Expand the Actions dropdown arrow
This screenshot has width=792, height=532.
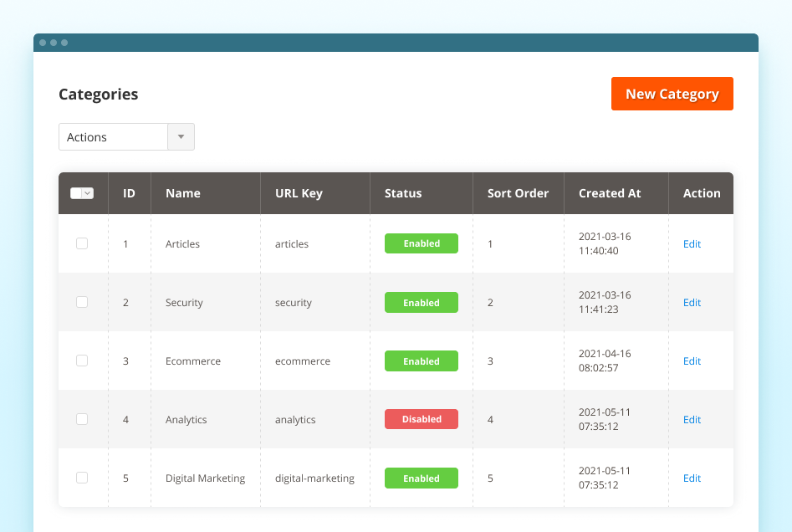[181, 137]
